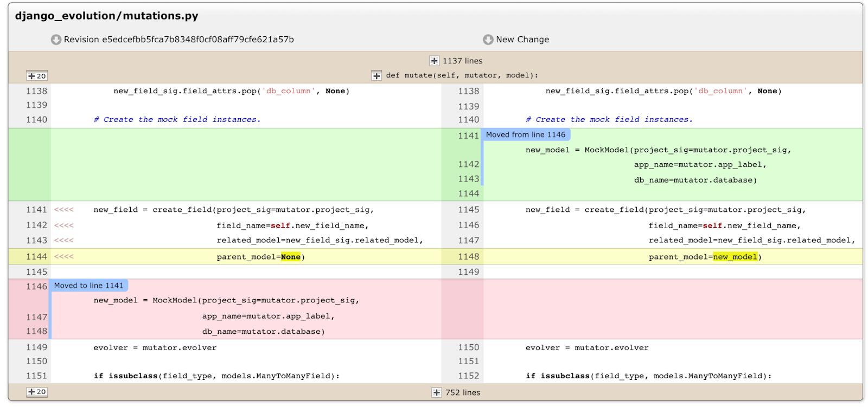
Task: Click removed 'new_model = MockModel(' line on red background
Action: [226, 300]
